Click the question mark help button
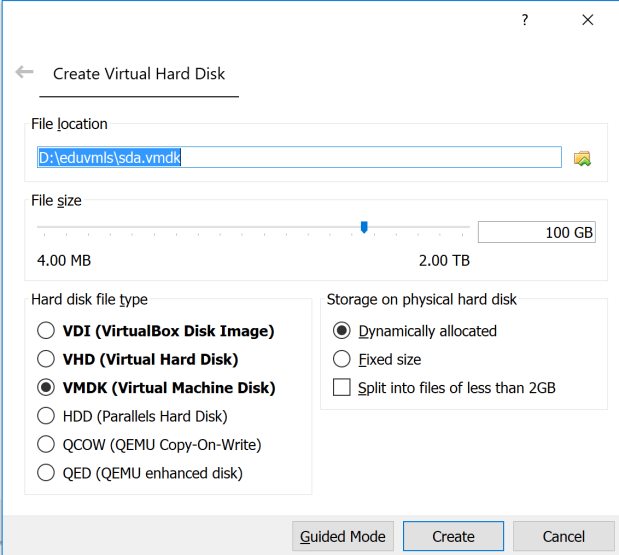Screen dimensions: 619x555 coord(525,20)
